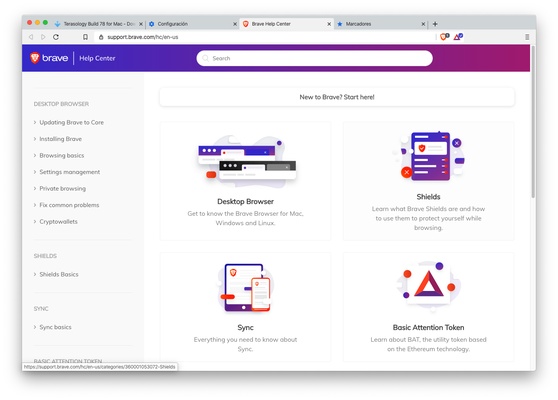Click the Desktop Browser card description text
The height and width of the screenshot is (400, 558).
click(x=246, y=218)
